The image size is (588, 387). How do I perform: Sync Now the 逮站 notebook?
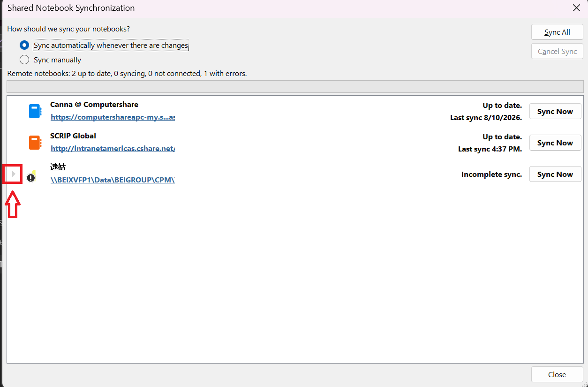(x=555, y=175)
